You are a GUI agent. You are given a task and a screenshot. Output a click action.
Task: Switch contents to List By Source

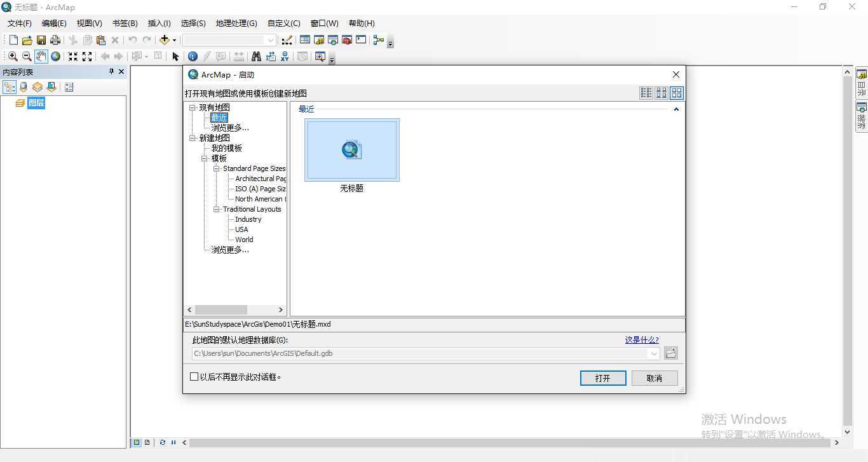tap(24, 87)
